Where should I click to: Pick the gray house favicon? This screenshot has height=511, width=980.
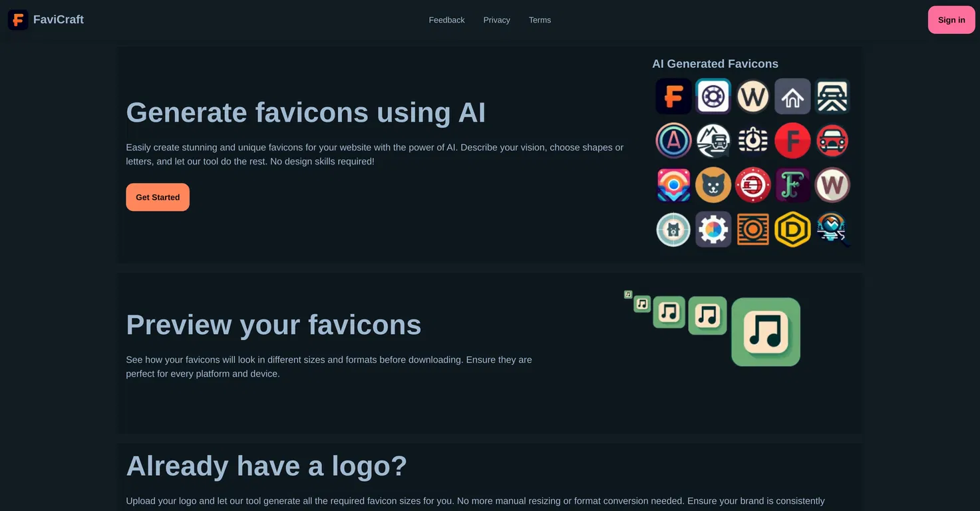[793, 96]
